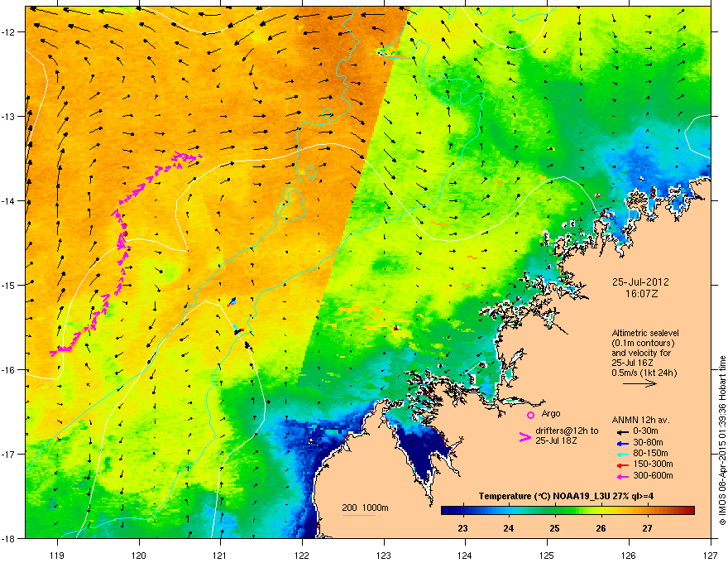This screenshot has height=563, width=728.
Task: Click longitude axis label 122
Action: point(302,555)
